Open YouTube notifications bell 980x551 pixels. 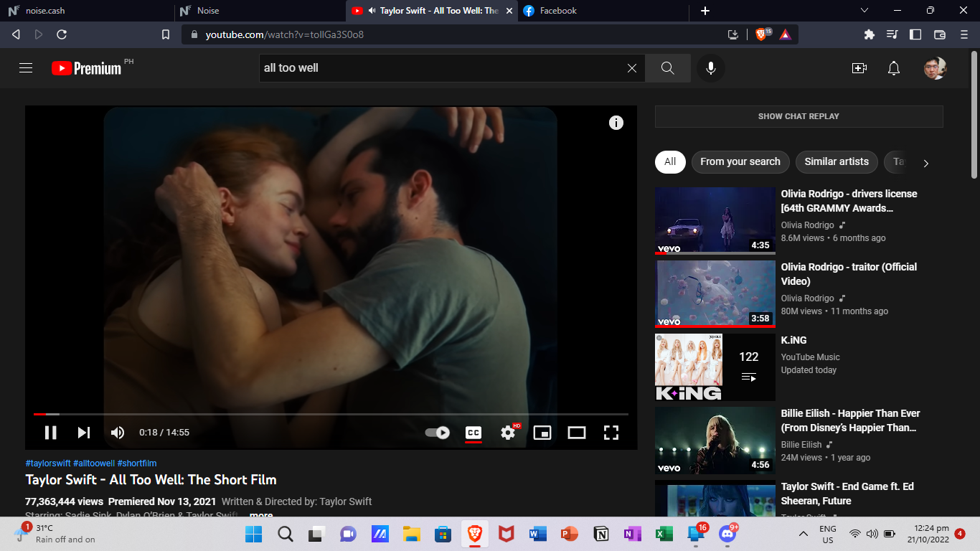(x=894, y=68)
